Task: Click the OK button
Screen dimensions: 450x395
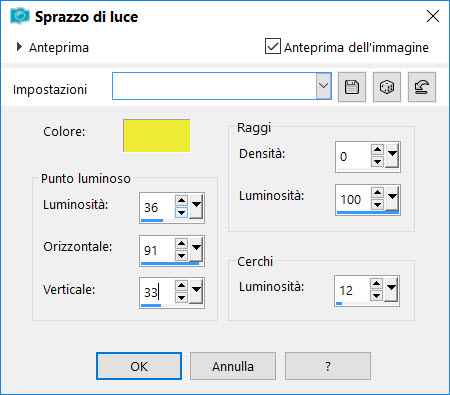Action: [139, 366]
